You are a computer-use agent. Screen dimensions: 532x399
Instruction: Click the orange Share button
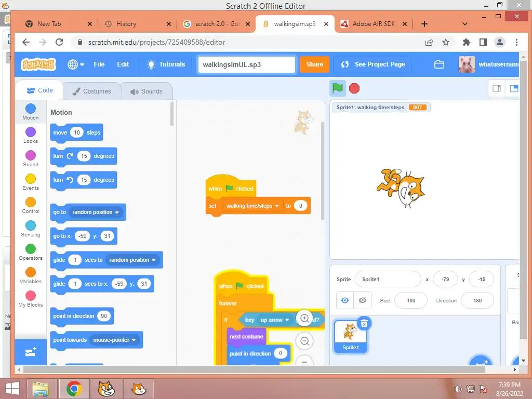click(x=314, y=64)
